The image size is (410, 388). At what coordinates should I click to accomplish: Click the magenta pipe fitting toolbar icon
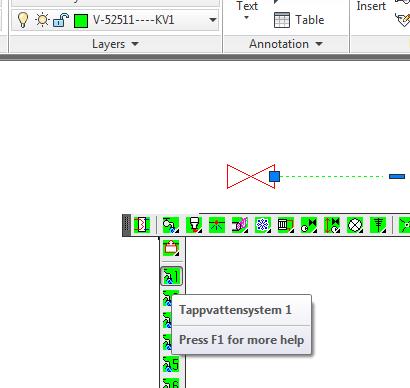pos(240,225)
